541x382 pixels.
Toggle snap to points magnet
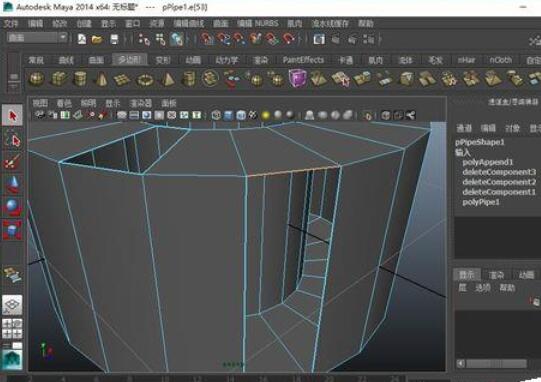tap(240, 39)
